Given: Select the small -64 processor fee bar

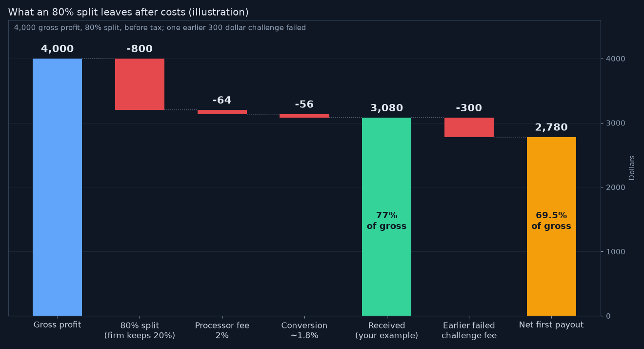Looking at the screenshot, I should point(222,112).
